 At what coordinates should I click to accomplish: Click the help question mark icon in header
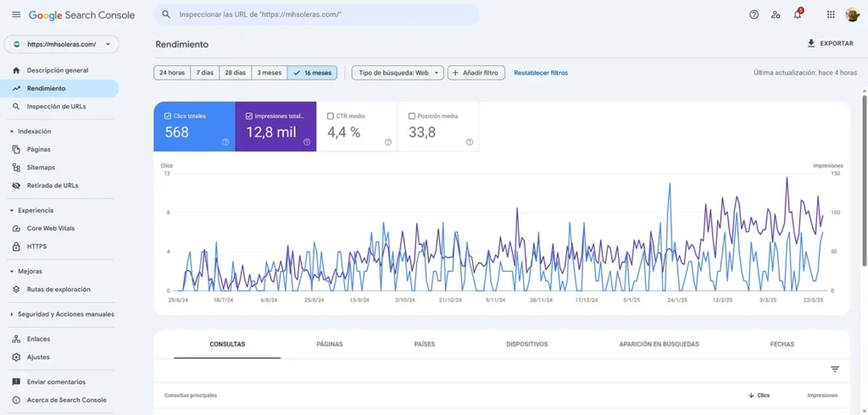pos(754,15)
